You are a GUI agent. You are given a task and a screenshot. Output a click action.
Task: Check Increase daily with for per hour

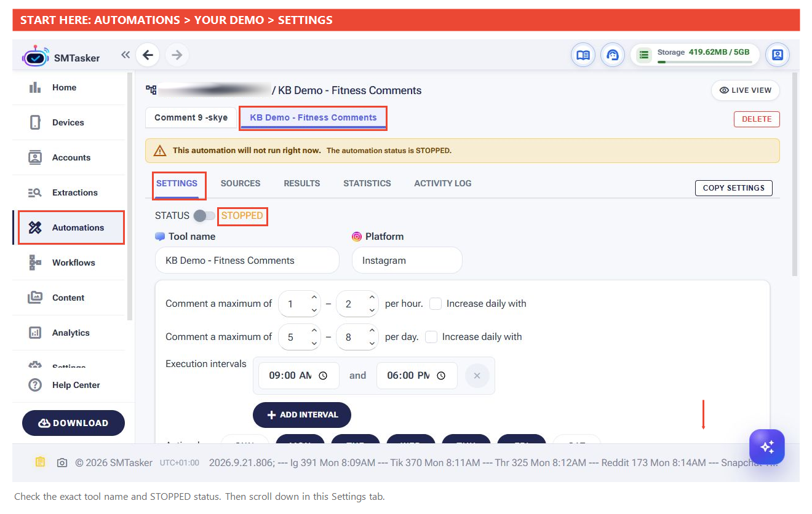click(x=436, y=304)
